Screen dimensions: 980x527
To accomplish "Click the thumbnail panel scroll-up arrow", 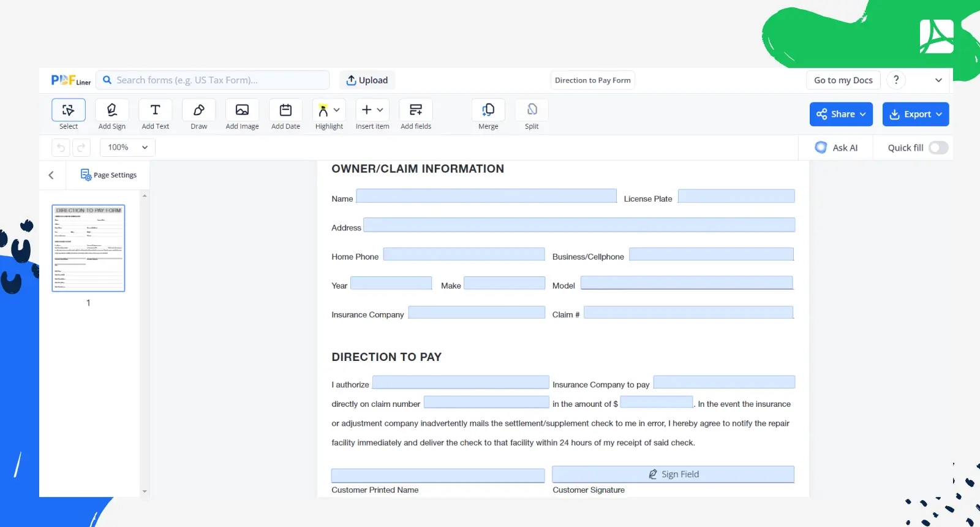I will tap(145, 195).
